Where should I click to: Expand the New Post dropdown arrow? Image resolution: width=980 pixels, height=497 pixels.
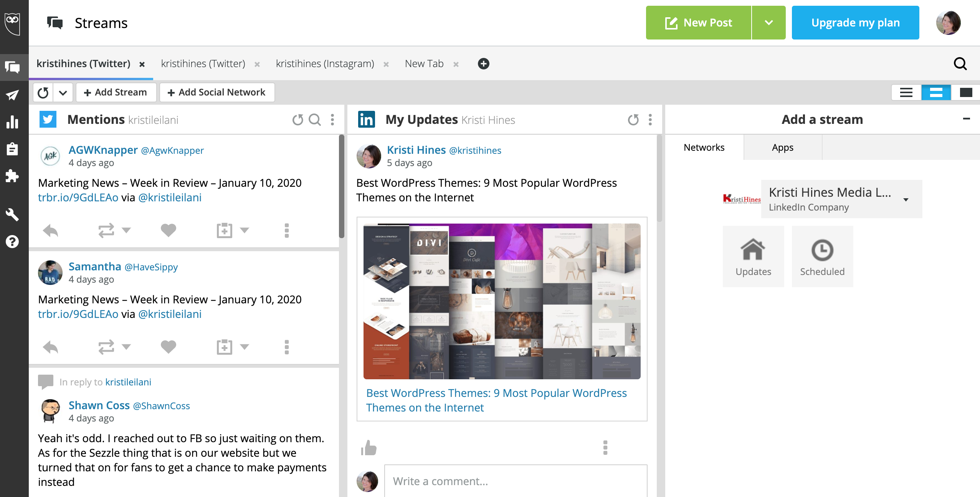768,23
